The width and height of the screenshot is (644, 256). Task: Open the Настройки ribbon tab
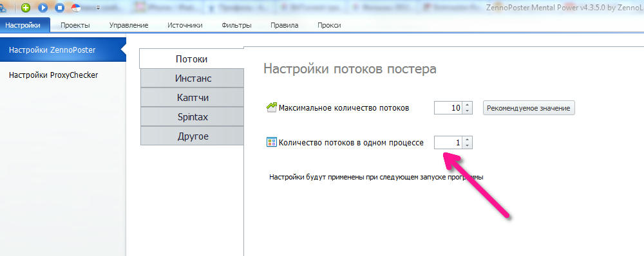(25, 25)
